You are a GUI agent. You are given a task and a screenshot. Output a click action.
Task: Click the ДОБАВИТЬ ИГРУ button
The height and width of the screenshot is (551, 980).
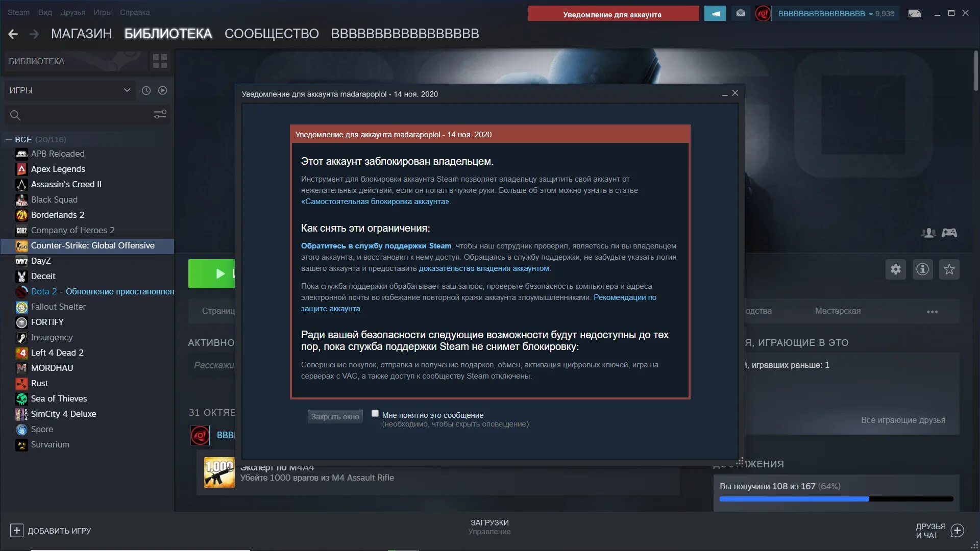point(51,531)
